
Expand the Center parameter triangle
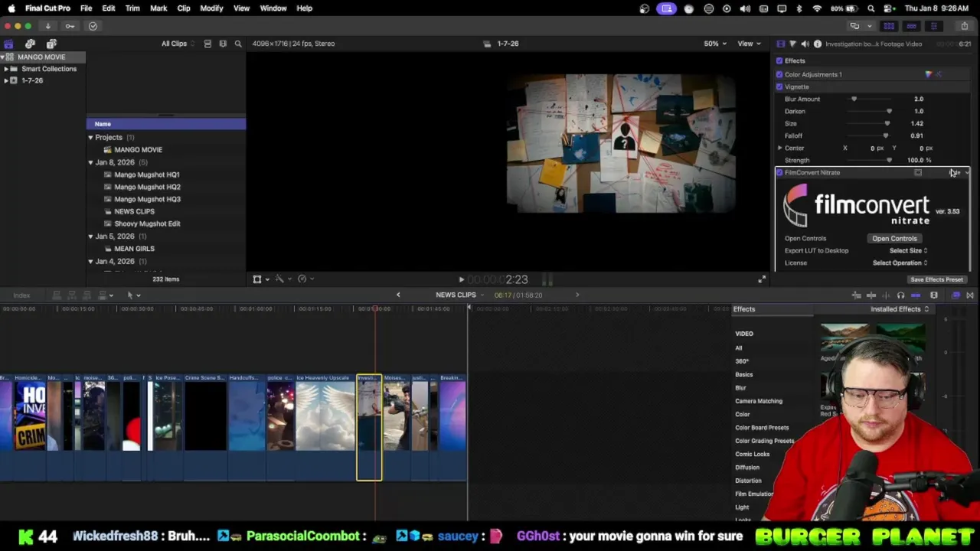[779, 148]
